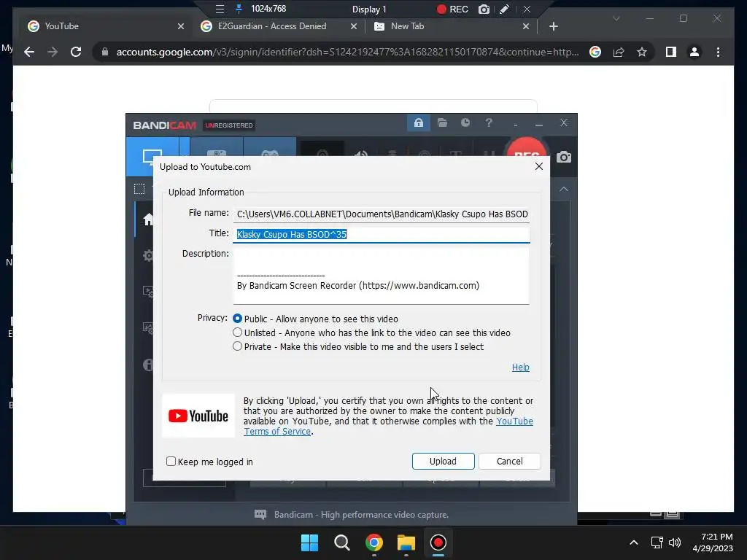The image size is (747, 560).
Task: Open Chrome three-dot menu
Action: (x=718, y=52)
